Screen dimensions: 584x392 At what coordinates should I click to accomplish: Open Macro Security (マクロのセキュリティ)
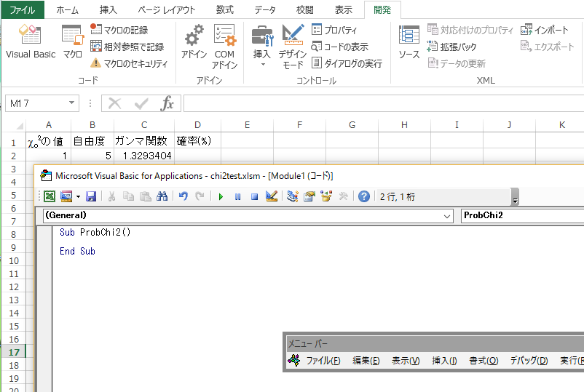pos(129,63)
